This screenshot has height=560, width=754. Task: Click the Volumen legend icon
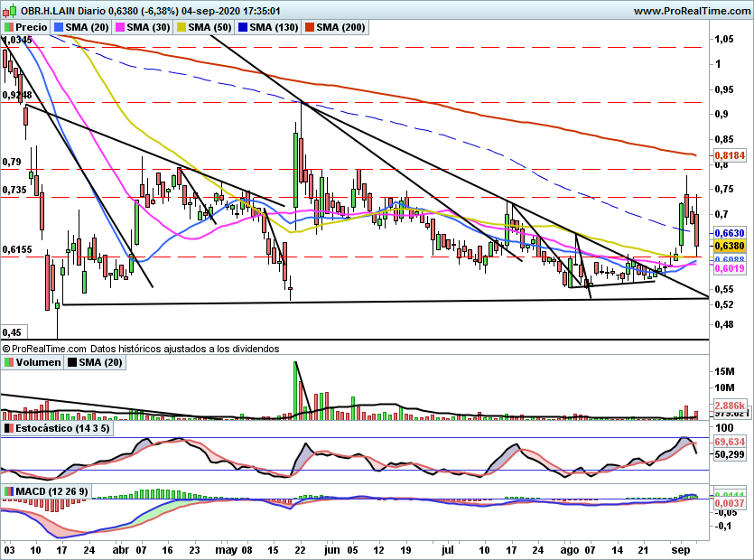point(8,362)
